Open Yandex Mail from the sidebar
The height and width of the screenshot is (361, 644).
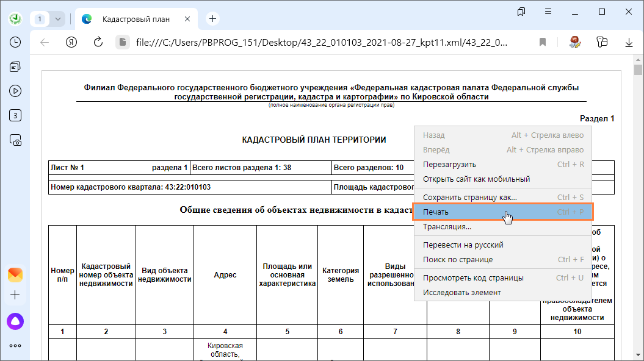click(x=15, y=274)
